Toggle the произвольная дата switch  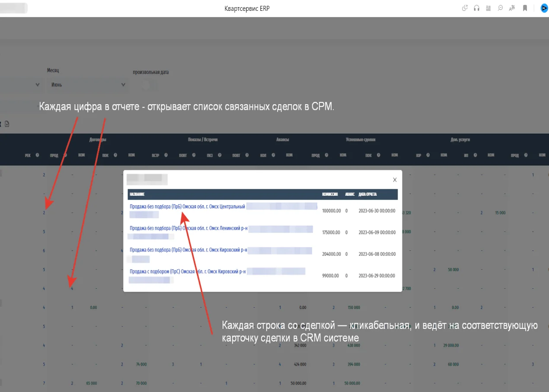(x=147, y=85)
